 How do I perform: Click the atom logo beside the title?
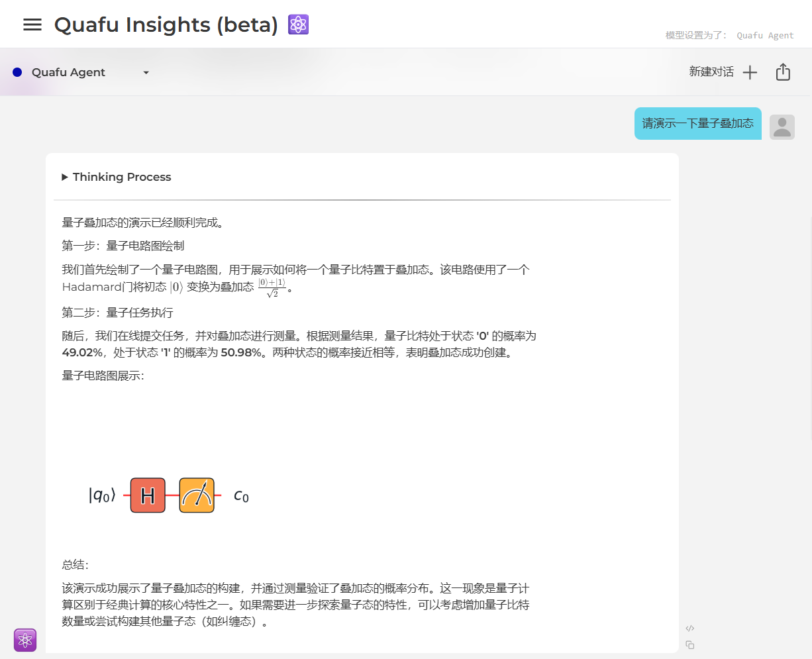coord(298,25)
